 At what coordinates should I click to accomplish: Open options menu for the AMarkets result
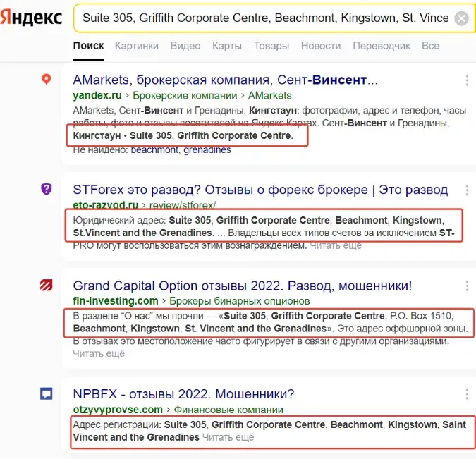pyautogui.click(x=467, y=80)
